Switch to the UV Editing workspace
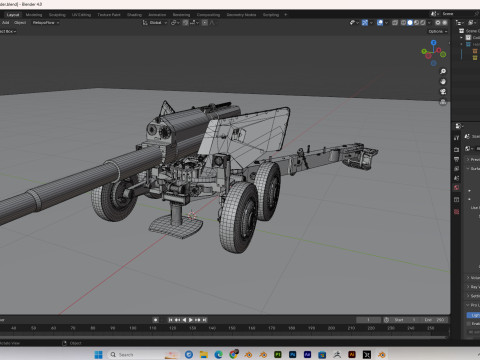 click(81, 15)
